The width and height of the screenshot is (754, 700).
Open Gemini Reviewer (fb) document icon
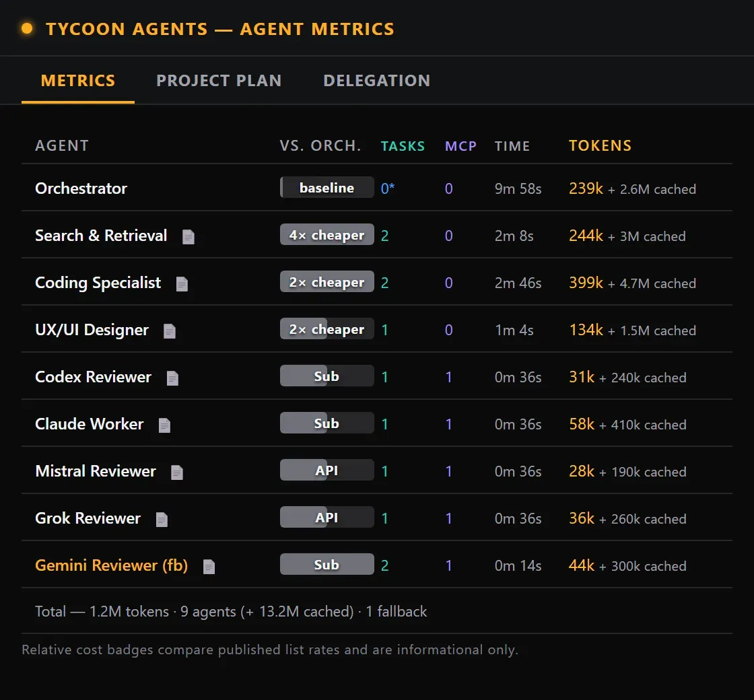209,566
